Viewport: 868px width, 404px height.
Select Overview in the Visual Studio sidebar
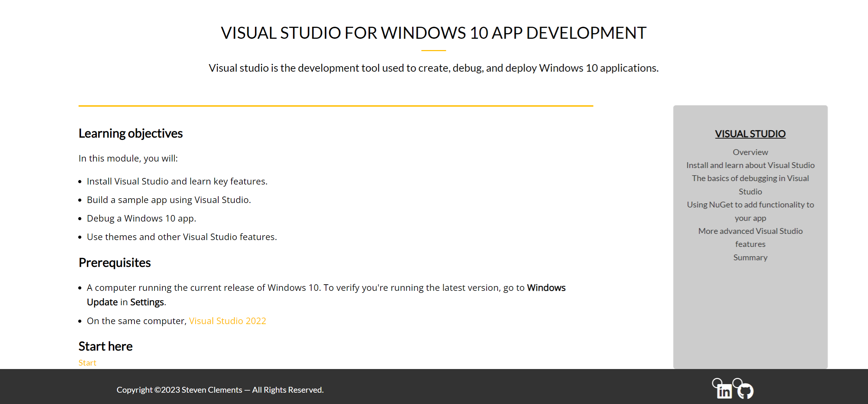(750, 152)
